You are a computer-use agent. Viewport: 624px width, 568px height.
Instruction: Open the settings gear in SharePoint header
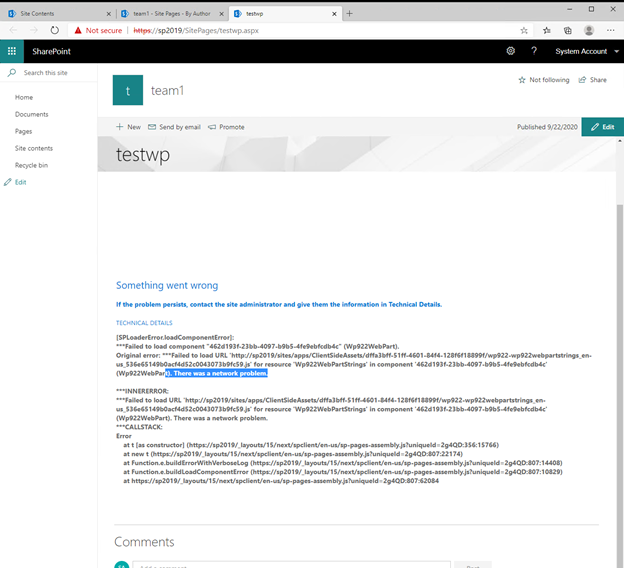point(510,51)
